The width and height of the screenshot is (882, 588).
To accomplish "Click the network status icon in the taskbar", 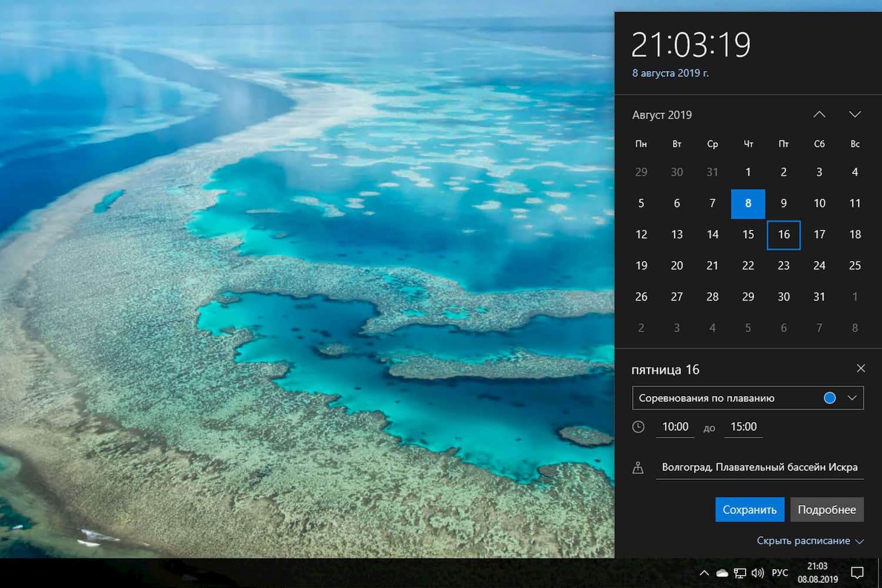I will click(739, 572).
